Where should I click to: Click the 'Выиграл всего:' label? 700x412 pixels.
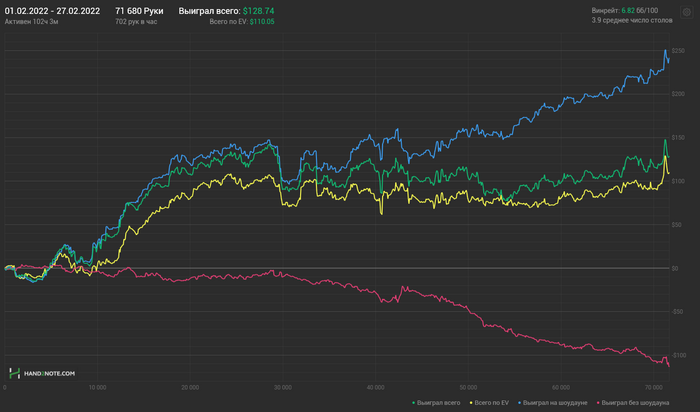click(209, 11)
